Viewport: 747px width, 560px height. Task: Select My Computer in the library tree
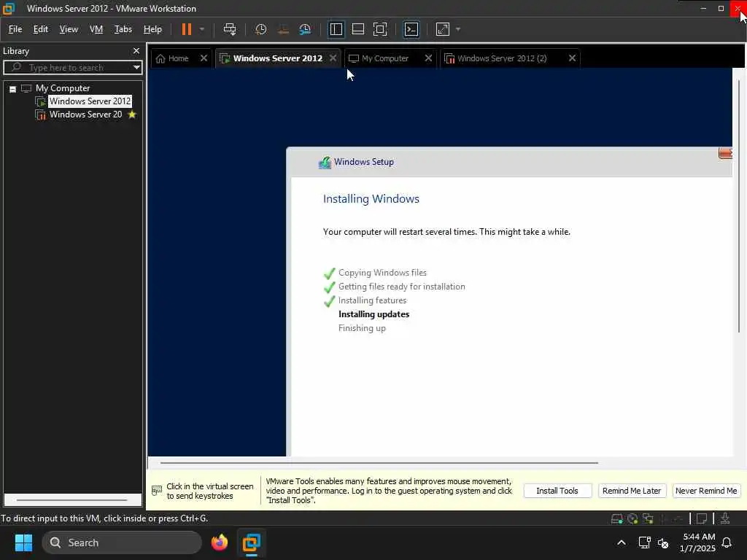click(63, 88)
